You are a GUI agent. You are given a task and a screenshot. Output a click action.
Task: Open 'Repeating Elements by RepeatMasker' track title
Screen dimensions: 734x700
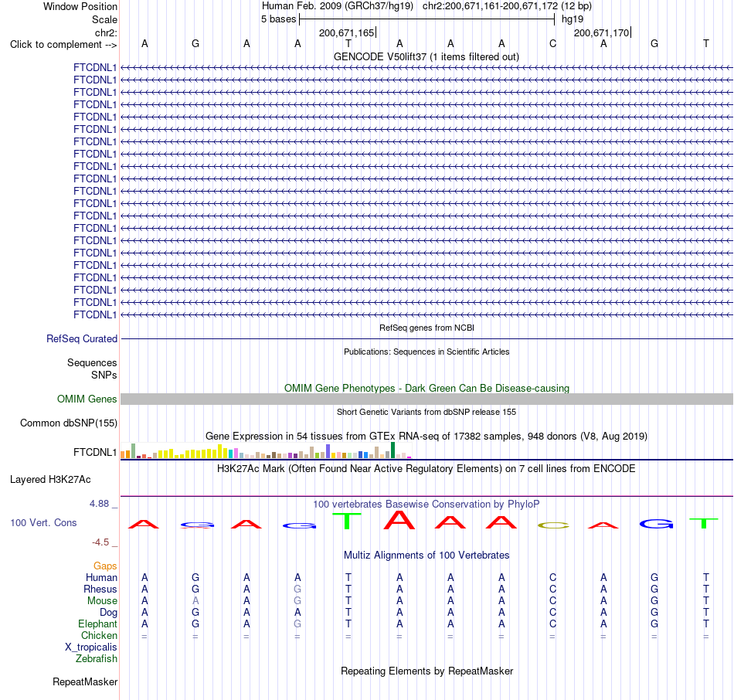click(x=426, y=671)
